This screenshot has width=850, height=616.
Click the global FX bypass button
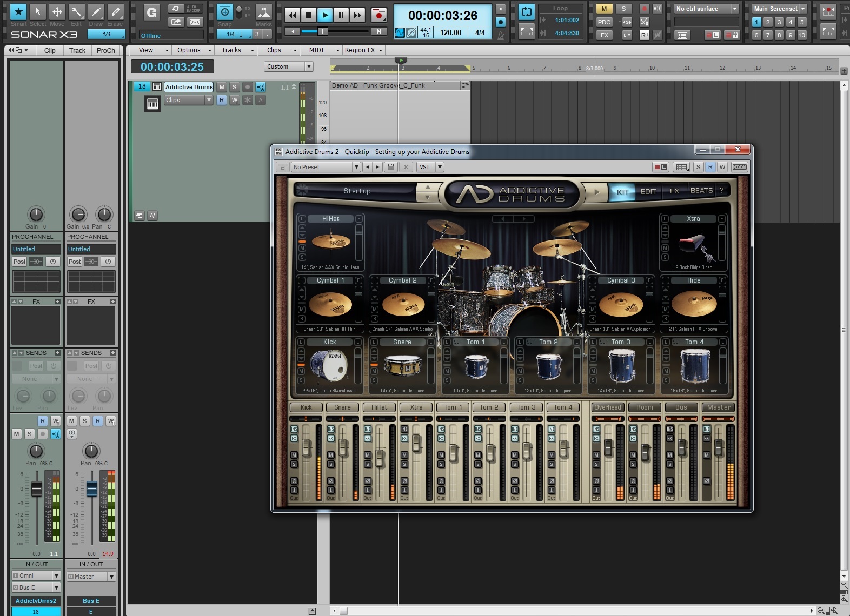click(604, 35)
